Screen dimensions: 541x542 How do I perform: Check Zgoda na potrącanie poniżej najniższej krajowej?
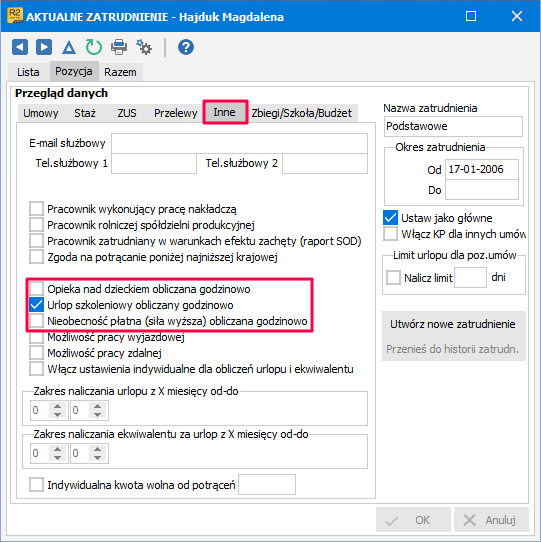[x=37, y=257]
